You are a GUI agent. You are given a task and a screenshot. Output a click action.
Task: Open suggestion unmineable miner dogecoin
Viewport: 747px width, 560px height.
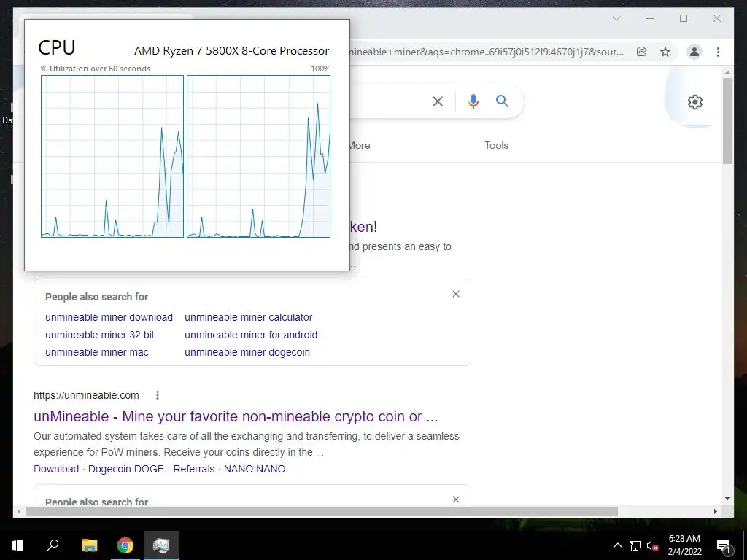point(247,352)
